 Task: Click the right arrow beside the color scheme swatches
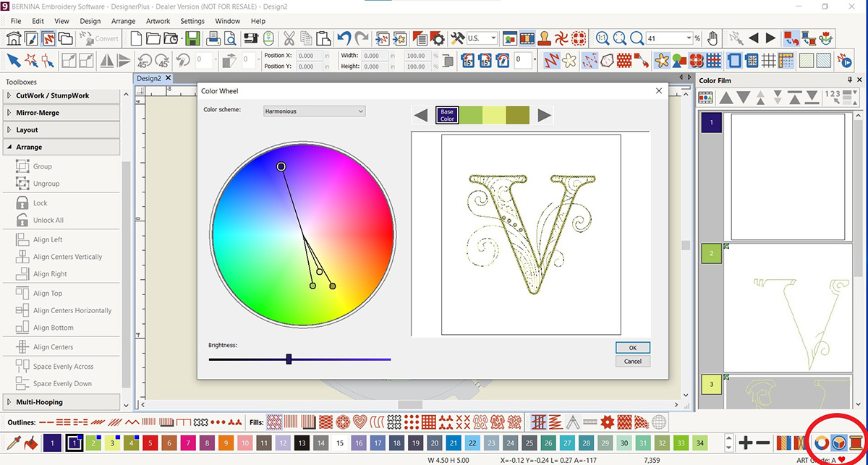[545, 115]
